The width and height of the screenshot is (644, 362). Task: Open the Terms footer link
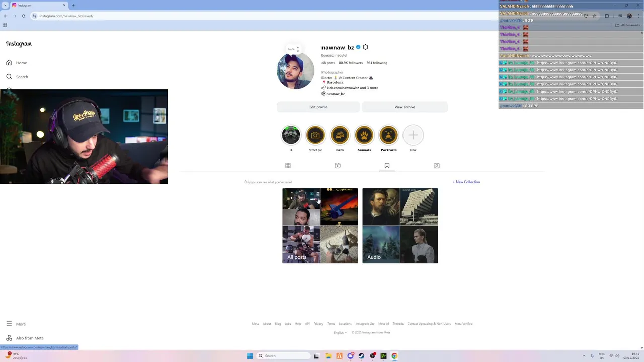click(331, 324)
